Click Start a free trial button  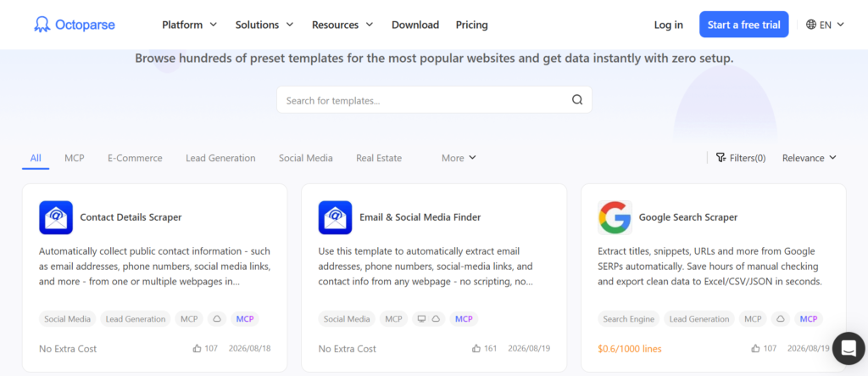point(744,25)
